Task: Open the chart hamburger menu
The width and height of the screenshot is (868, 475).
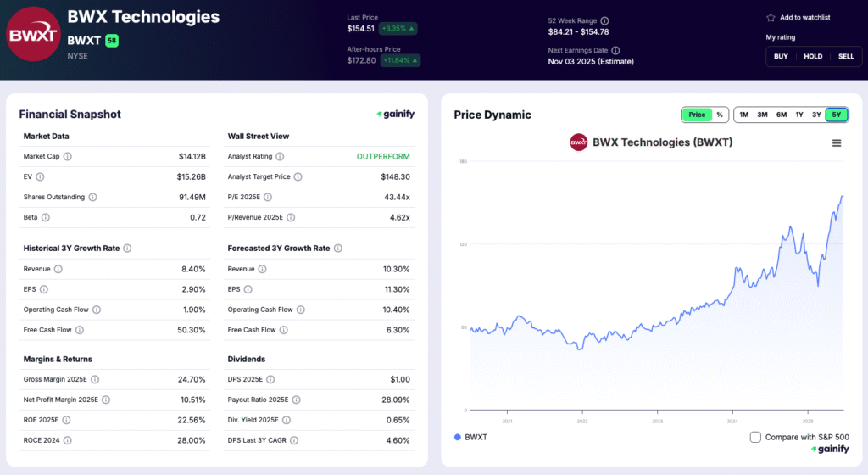Action: click(837, 142)
